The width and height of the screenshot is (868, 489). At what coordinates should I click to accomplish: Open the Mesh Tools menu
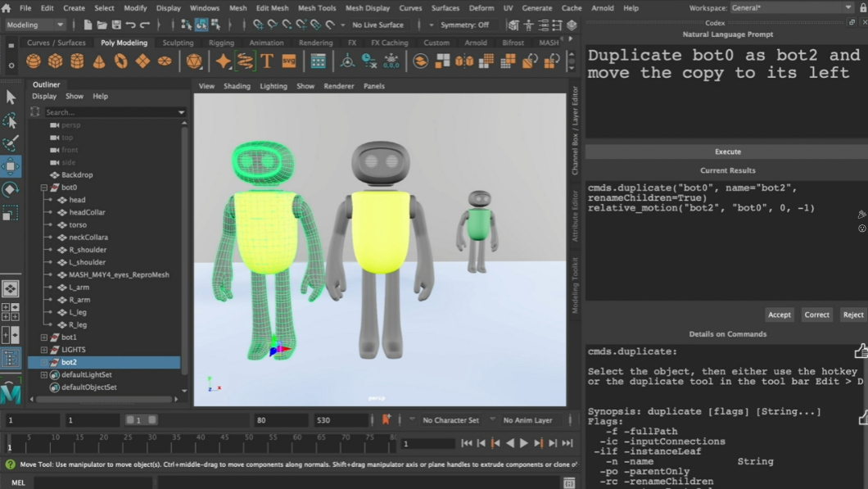coord(316,8)
